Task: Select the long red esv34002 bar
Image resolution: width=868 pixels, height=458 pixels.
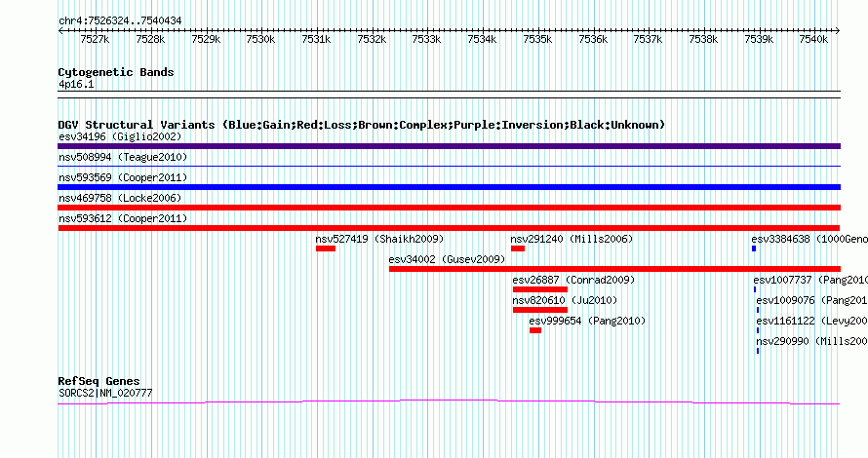Action: (x=614, y=269)
